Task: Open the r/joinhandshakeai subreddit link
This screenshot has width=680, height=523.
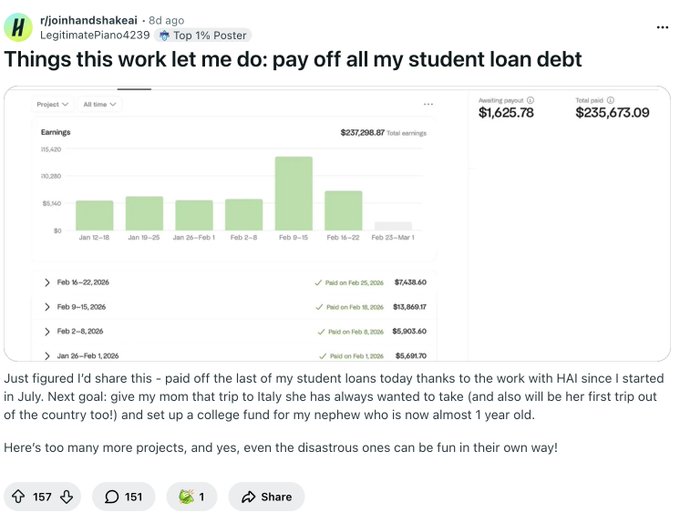Action: pos(88,19)
